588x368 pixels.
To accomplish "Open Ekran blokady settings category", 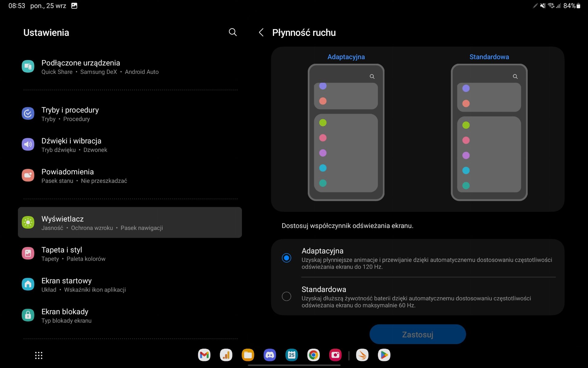I will coord(130,316).
